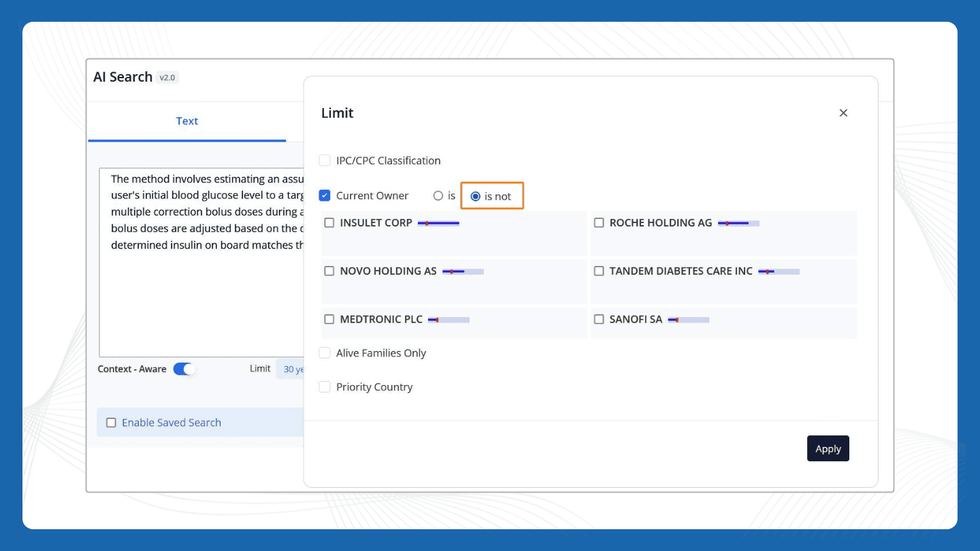This screenshot has height=551, width=980.
Task: Click the Limit dialog title
Action: click(x=338, y=113)
